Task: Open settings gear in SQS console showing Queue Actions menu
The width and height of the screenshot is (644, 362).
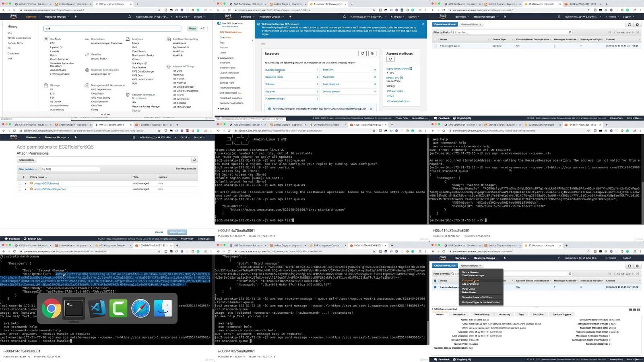Action: point(637,266)
